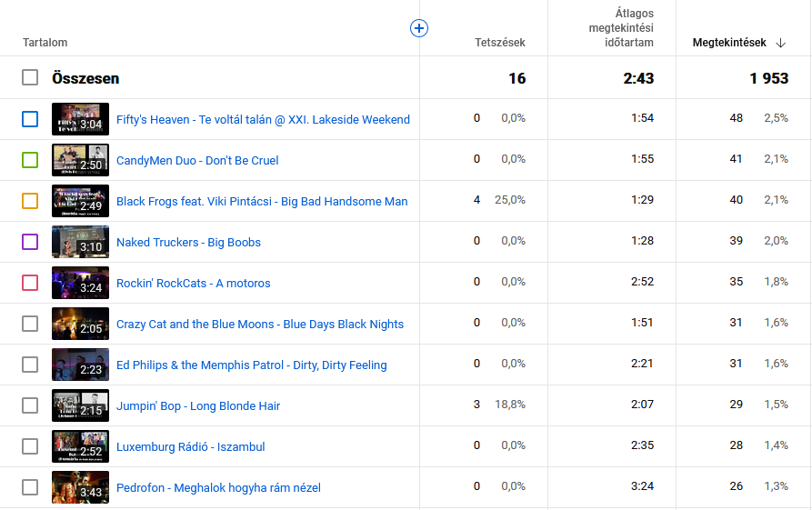Screen dimensions: 812x510
Task: Open the CandyMen Duo - Don't Be Cruel link
Action: (x=197, y=160)
